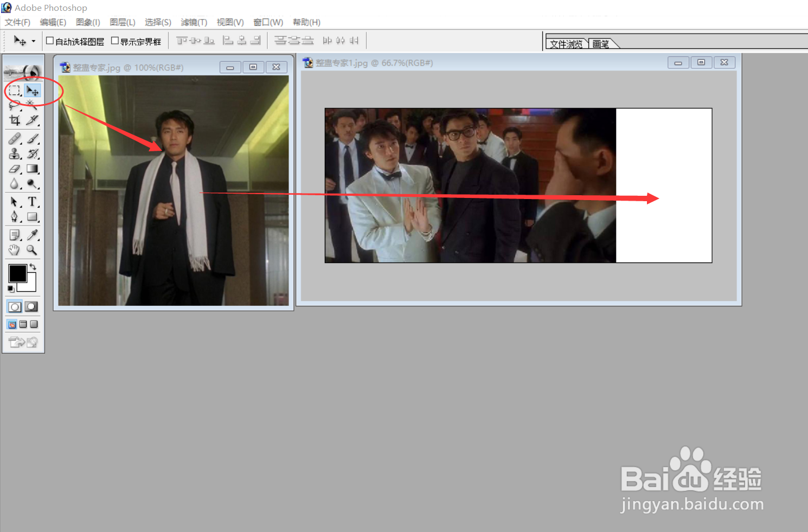Swap foreground and background colors

(x=33, y=266)
